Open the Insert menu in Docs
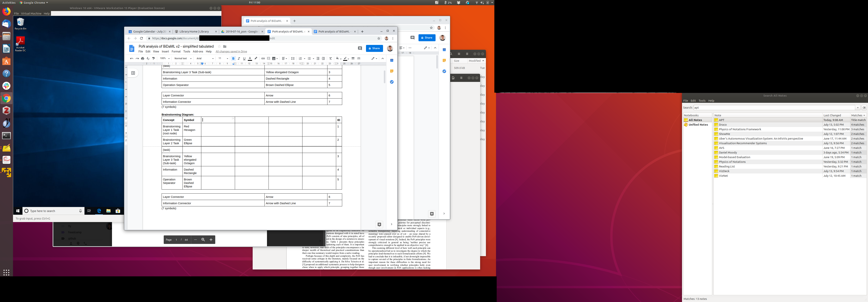 (x=165, y=51)
